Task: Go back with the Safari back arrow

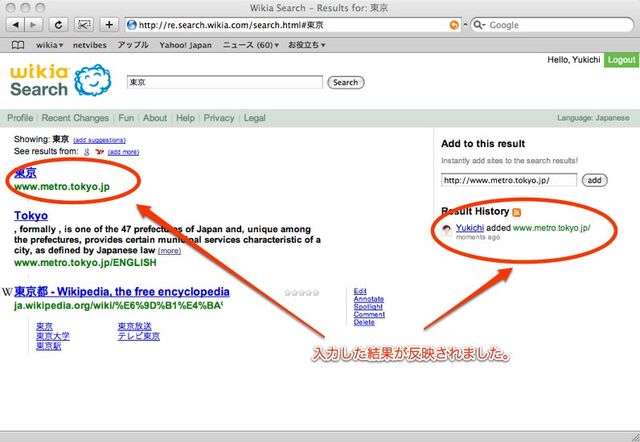Action: click(x=16, y=25)
